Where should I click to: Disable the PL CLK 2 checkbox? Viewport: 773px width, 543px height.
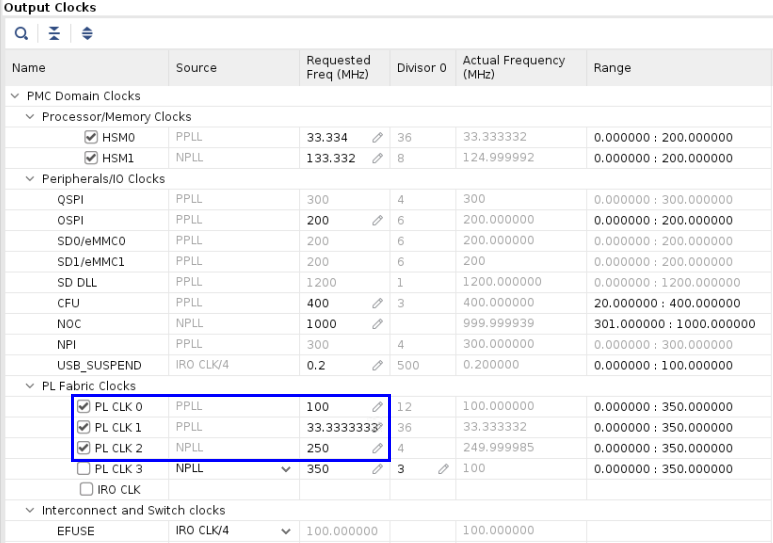pyautogui.click(x=84, y=448)
